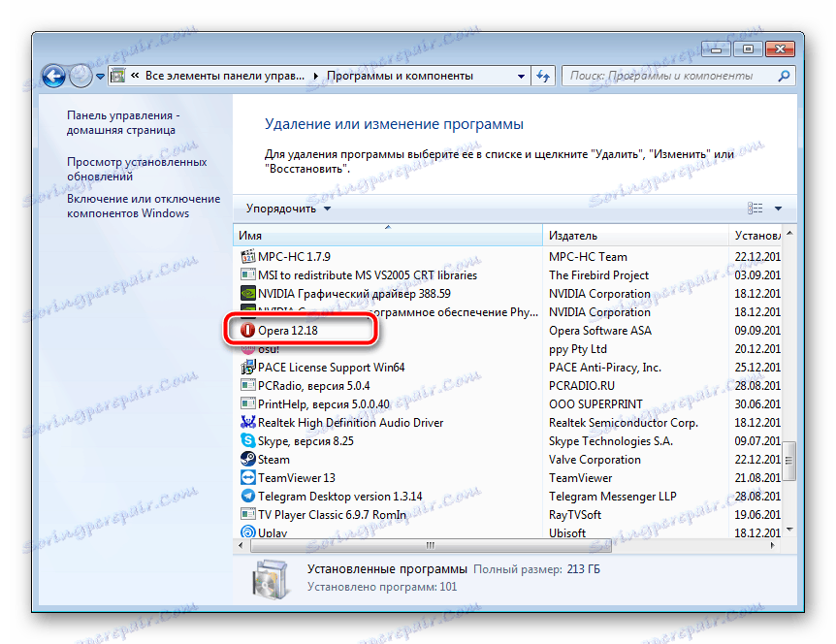Open view options dropdown arrow
This screenshot has height=644, width=836.
[778, 209]
